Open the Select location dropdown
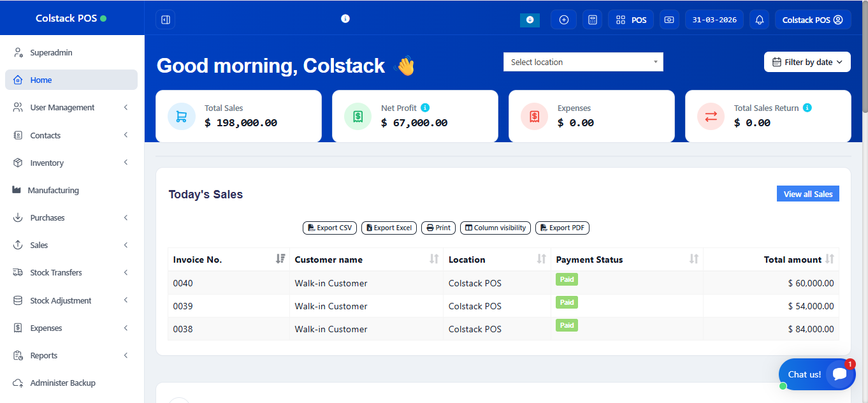This screenshot has width=868, height=403. click(583, 62)
